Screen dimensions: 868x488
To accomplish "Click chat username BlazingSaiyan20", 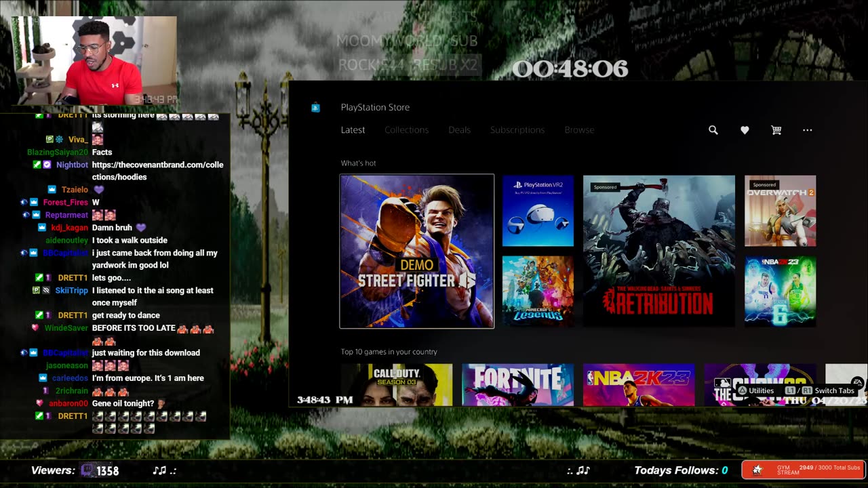I will coord(58,152).
